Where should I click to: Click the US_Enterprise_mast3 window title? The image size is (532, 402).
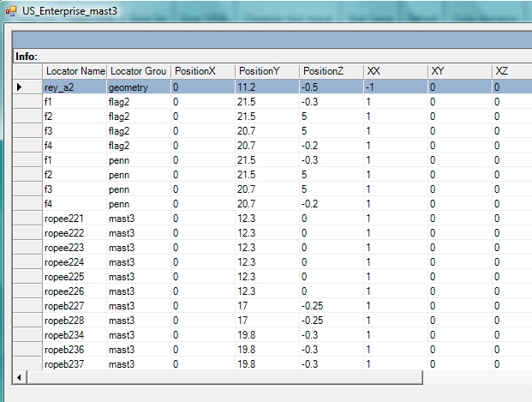(x=69, y=11)
